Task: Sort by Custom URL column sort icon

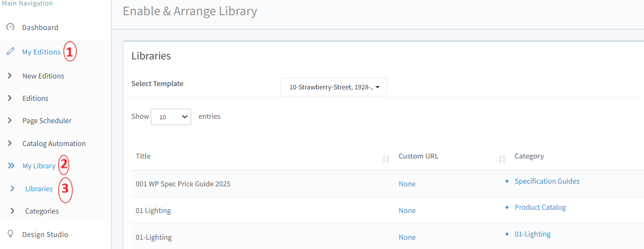Action: point(502,159)
